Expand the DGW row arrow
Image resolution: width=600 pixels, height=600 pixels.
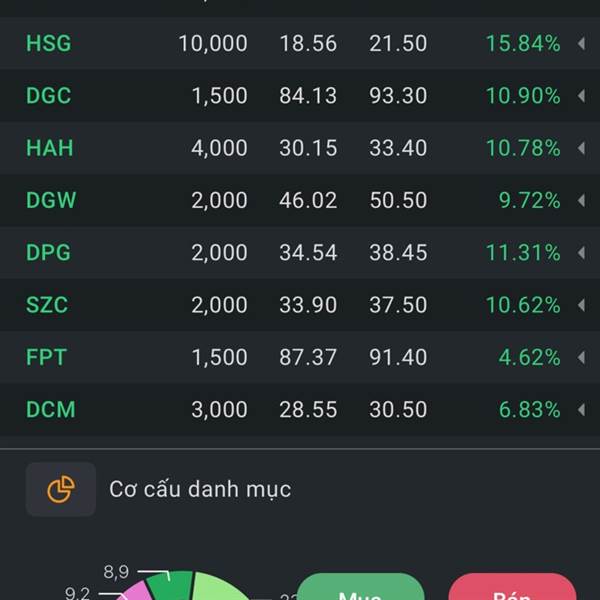pos(581,201)
